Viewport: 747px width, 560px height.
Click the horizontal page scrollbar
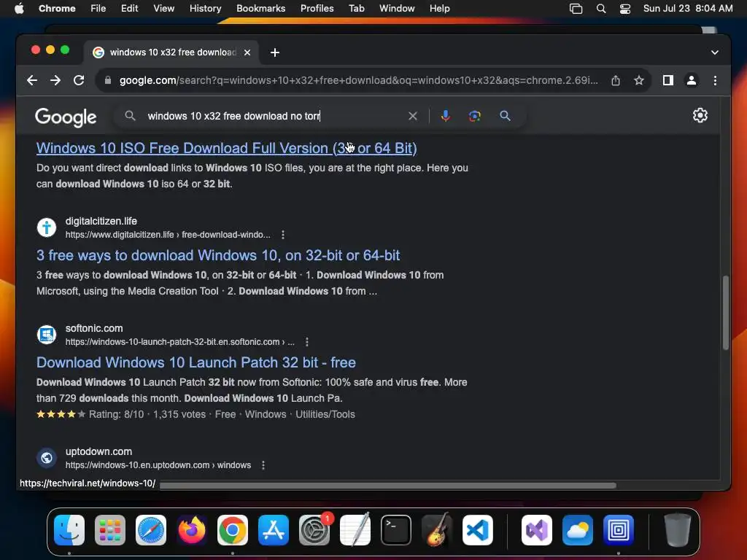coord(388,485)
